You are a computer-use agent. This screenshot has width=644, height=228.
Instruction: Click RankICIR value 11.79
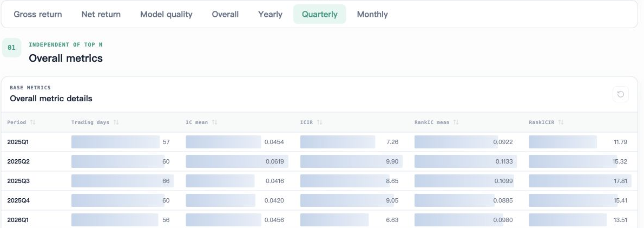[621, 142]
